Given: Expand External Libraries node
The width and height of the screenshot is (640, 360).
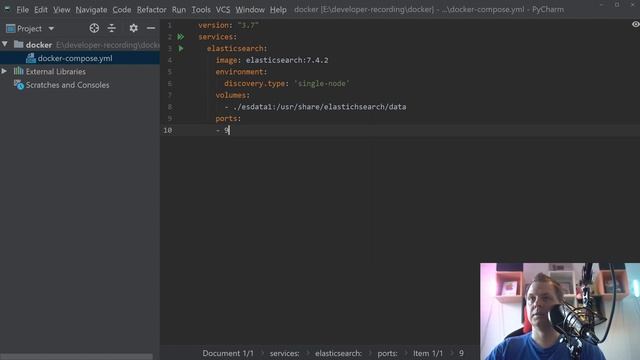Looking at the screenshot, I should [x=4, y=71].
